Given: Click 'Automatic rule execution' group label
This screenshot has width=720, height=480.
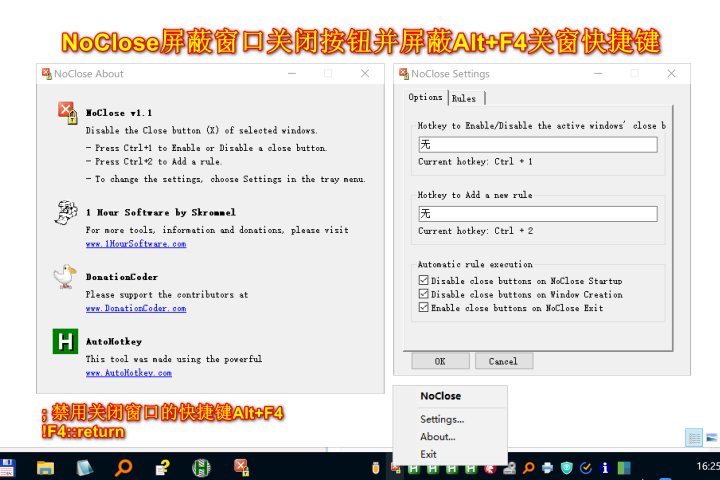Looking at the screenshot, I should coord(475,264).
